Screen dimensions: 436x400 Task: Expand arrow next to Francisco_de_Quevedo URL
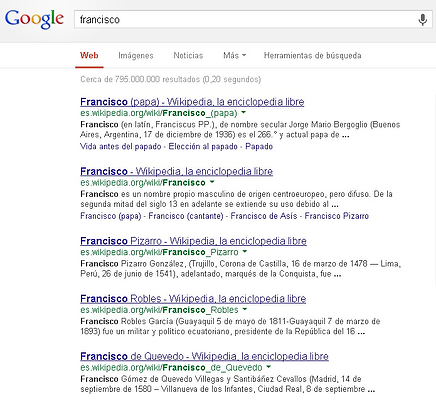pyautogui.click(x=269, y=367)
